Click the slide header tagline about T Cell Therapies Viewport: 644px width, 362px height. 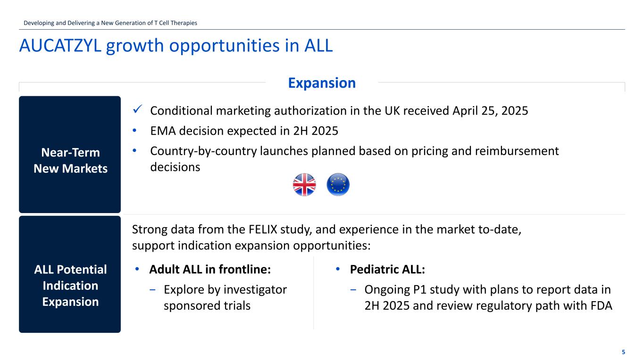108,23
